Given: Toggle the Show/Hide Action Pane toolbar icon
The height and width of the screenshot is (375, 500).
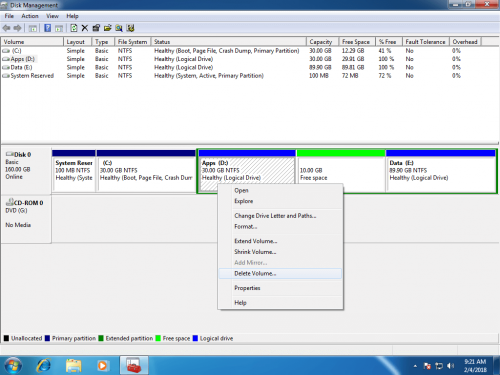Looking at the screenshot, I should point(59,28).
